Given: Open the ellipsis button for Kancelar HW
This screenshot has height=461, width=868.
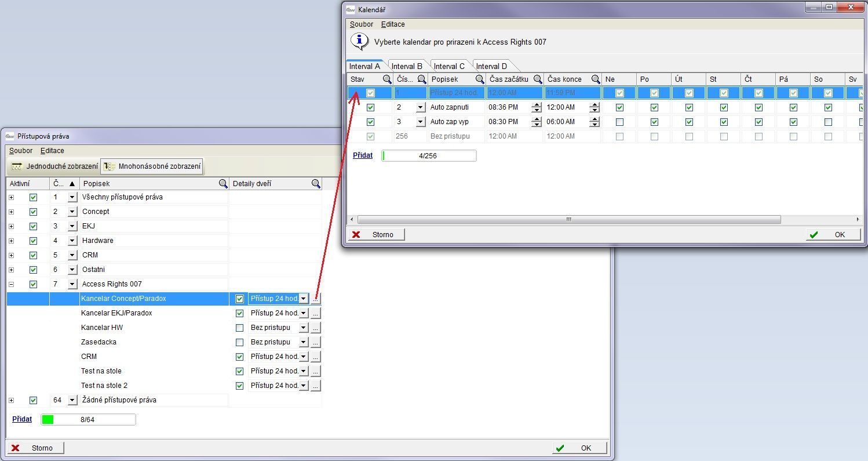Looking at the screenshot, I should (315, 328).
